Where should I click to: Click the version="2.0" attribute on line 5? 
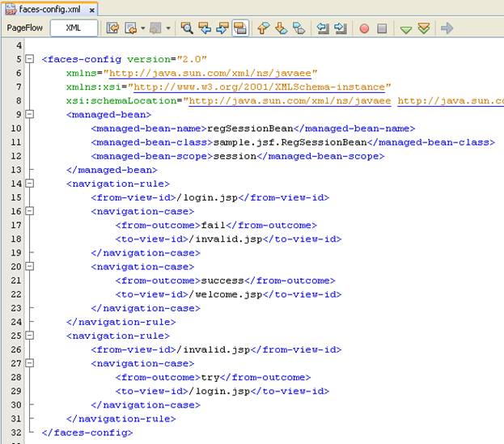pos(167,59)
